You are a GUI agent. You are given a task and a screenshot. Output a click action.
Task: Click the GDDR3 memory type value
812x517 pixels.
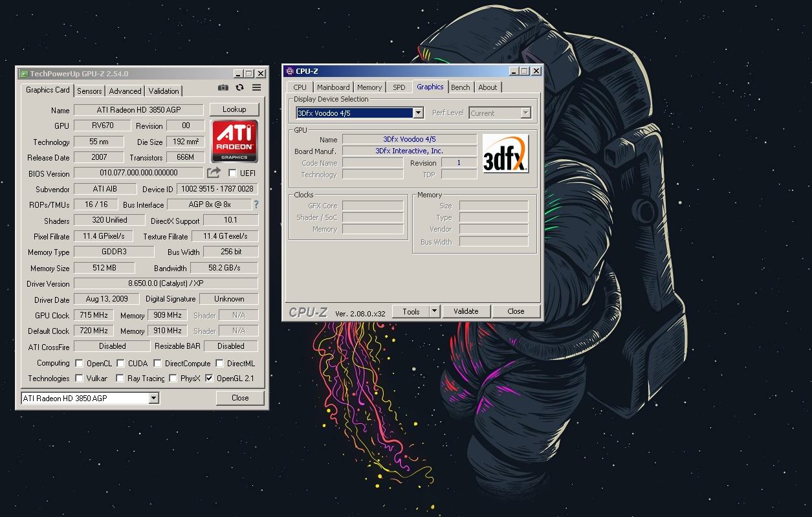point(114,252)
